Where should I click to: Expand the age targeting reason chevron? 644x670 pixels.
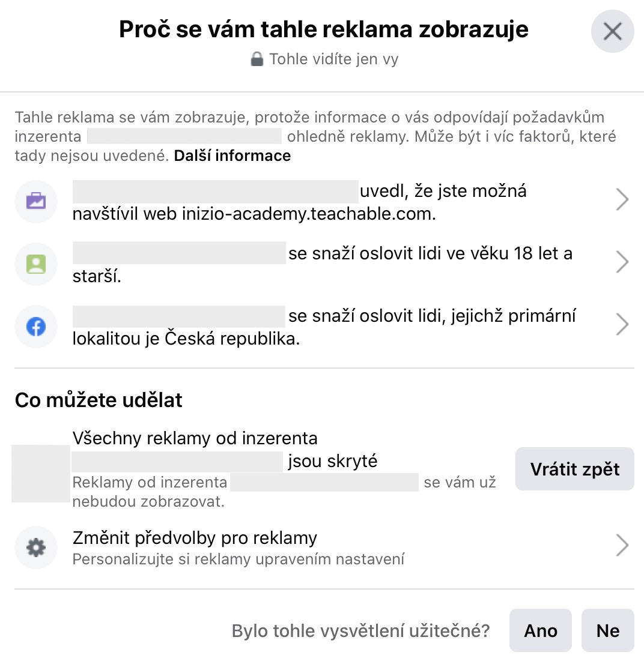622,263
